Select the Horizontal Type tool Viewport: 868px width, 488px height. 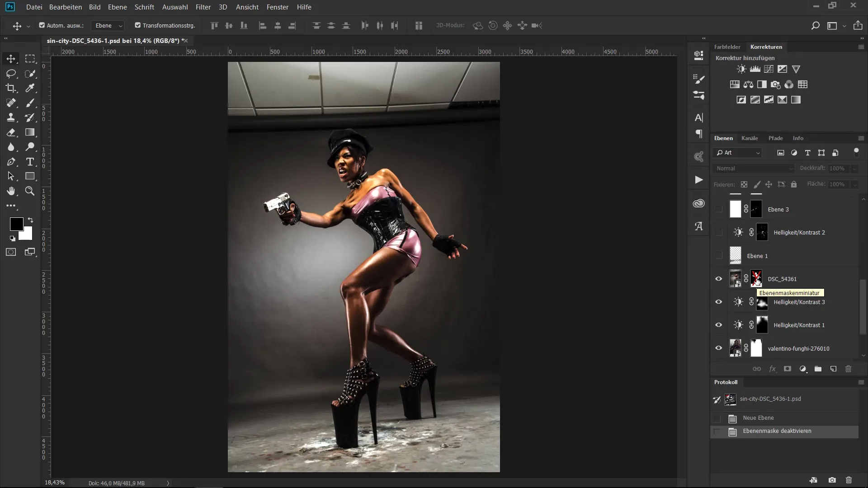30,162
